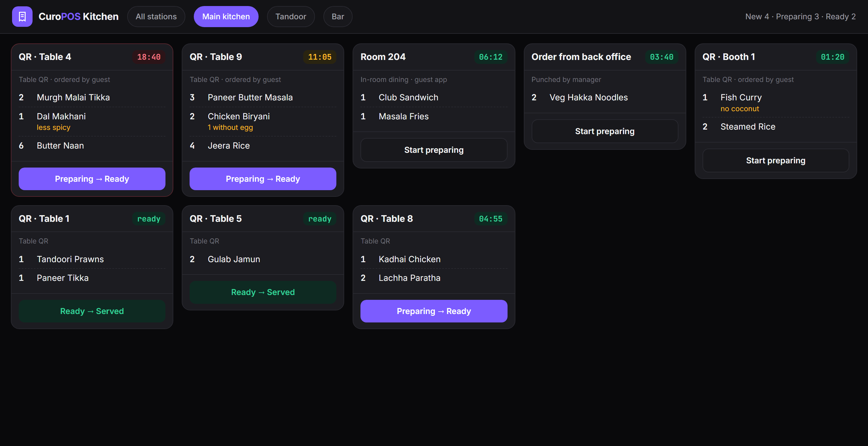Select the Main kitchen station tab

226,17
